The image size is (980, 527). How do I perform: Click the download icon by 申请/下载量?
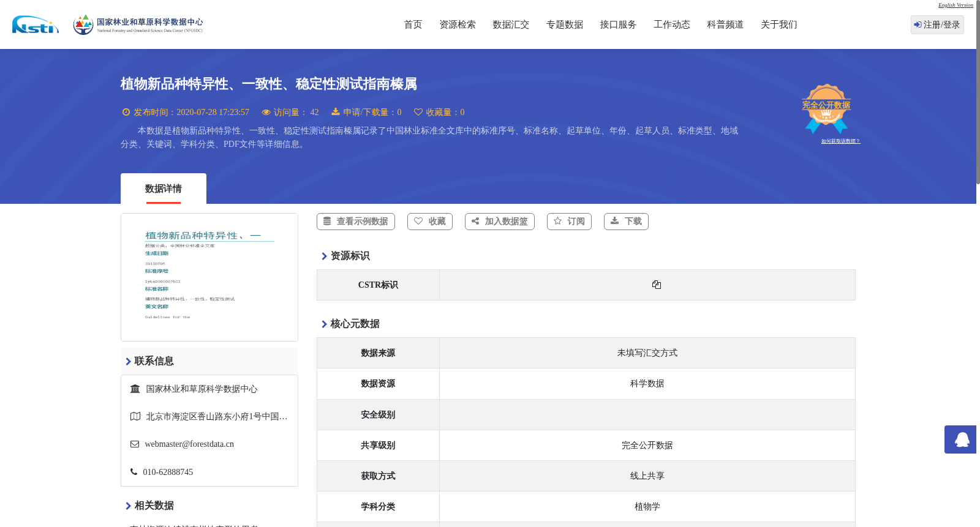(x=336, y=112)
